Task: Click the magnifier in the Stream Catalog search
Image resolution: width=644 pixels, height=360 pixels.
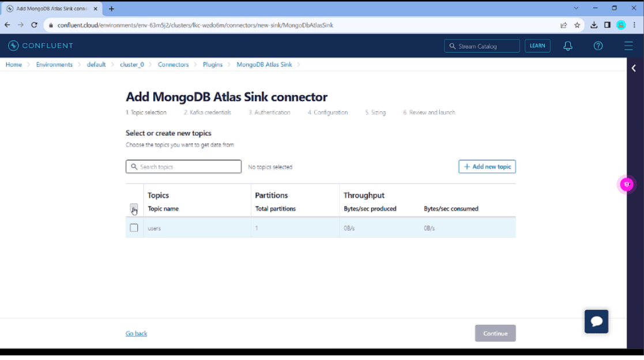Action: coord(454,46)
